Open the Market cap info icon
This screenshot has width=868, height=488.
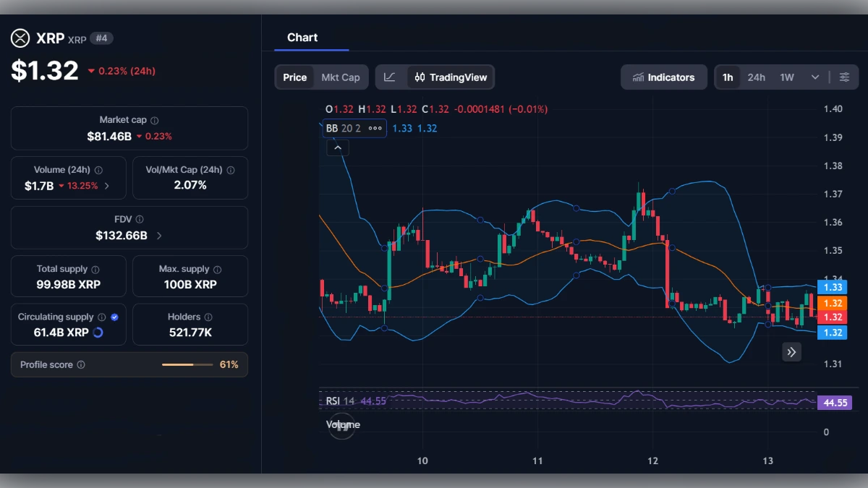pyautogui.click(x=156, y=120)
